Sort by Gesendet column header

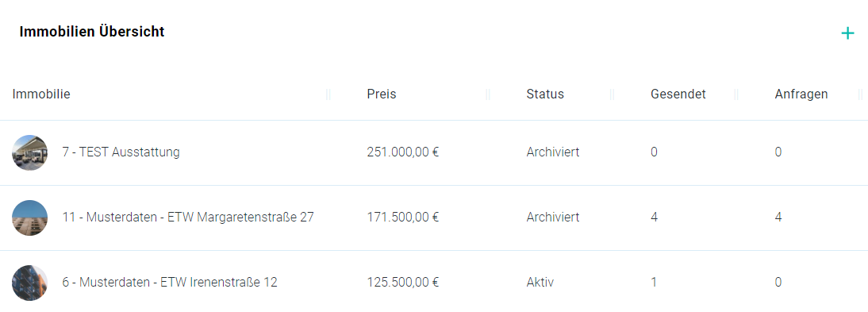tap(678, 94)
